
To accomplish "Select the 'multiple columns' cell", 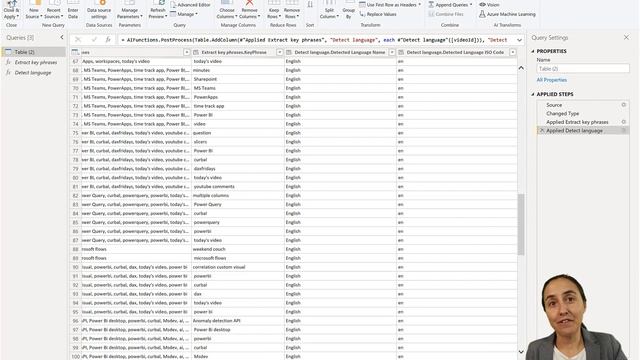I will [x=238, y=196].
